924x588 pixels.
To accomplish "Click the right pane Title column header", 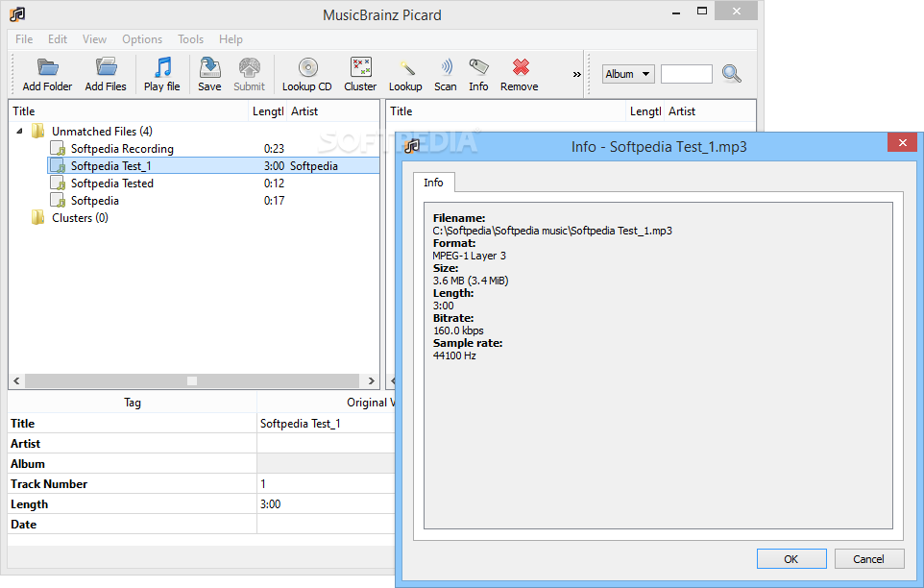I will (506, 111).
